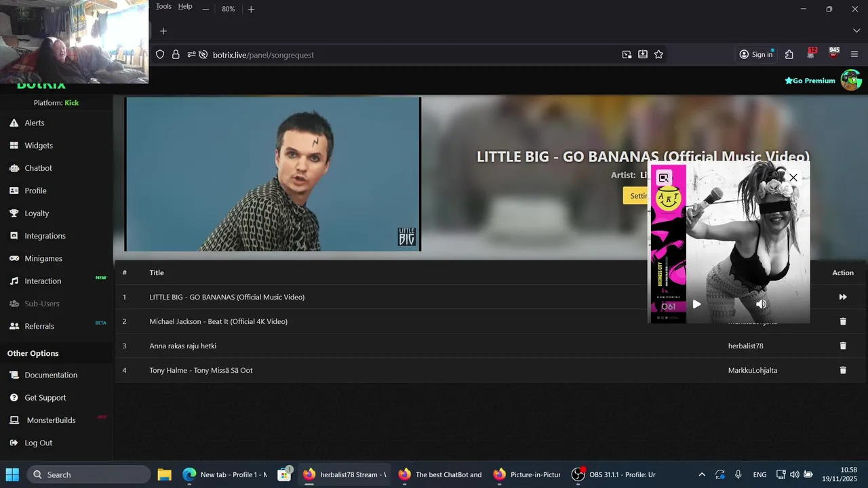Open the Integrations section
The height and width of the screenshot is (488, 868).
(x=45, y=236)
